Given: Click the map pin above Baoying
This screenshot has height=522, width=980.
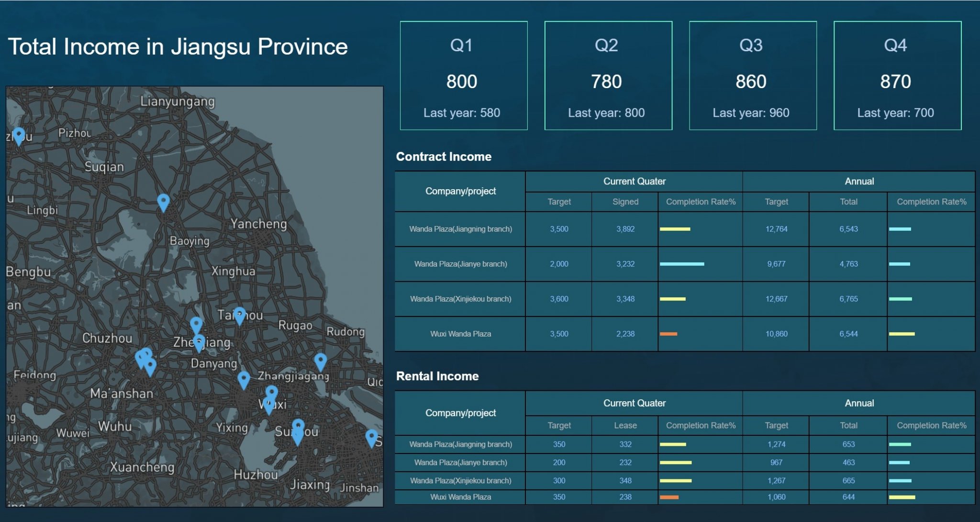Looking at the screenshot, I should [x=163, y=202].
